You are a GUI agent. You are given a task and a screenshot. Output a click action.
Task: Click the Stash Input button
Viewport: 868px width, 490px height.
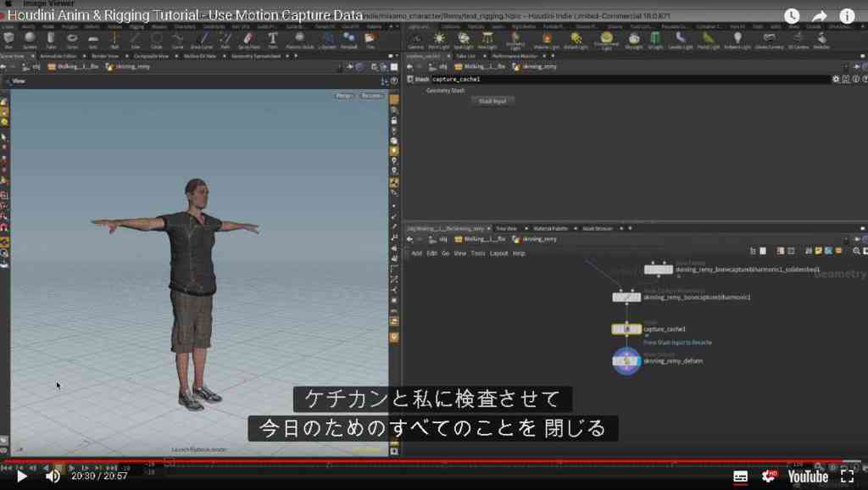[x=492, y=102]
